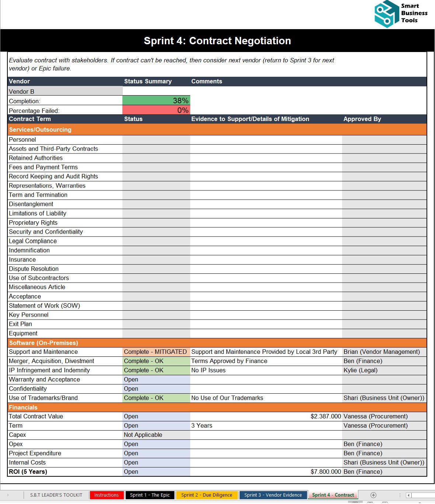Open the Sprint 2 - Due Diligence sheet
The width and height of the screenshot is (435, 504).
pyautogui.click(x=207, y=495)
